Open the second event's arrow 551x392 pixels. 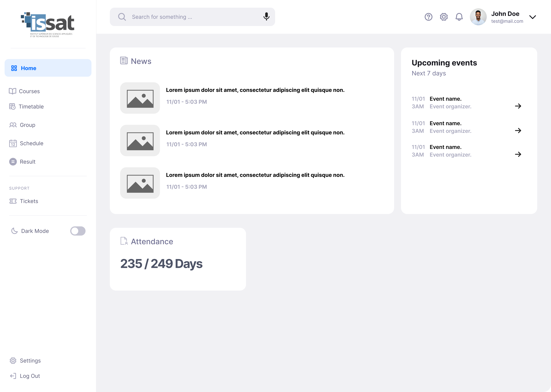[x=518, y=131]
